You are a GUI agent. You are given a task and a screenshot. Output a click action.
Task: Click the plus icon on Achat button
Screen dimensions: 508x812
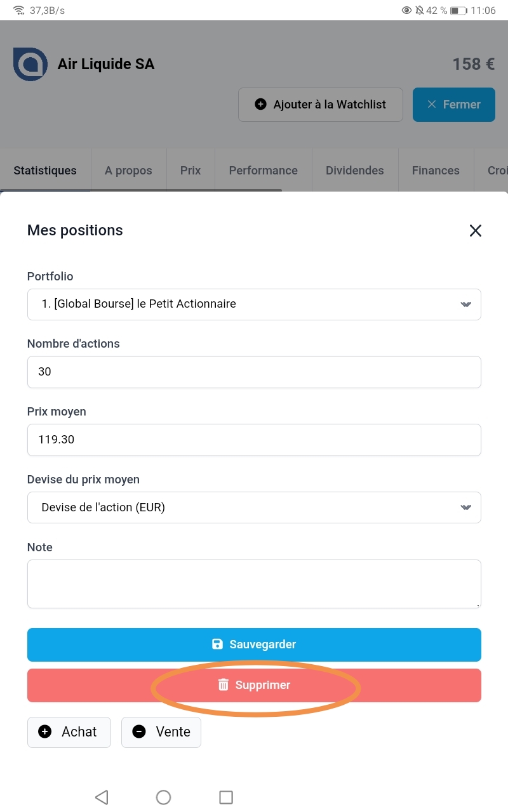[45, 732]
